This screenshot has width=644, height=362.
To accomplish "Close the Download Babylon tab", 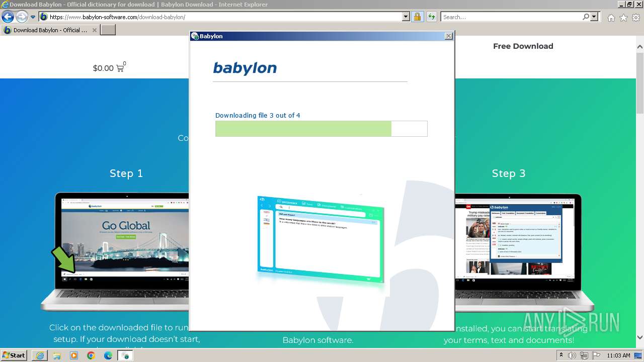I will click(x=94, y=30).
